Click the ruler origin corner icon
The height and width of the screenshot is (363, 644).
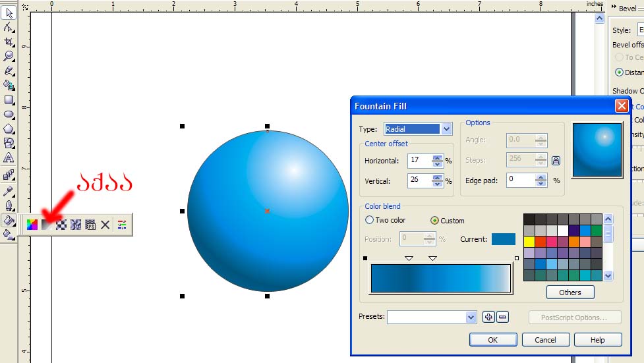coord(24,7)
